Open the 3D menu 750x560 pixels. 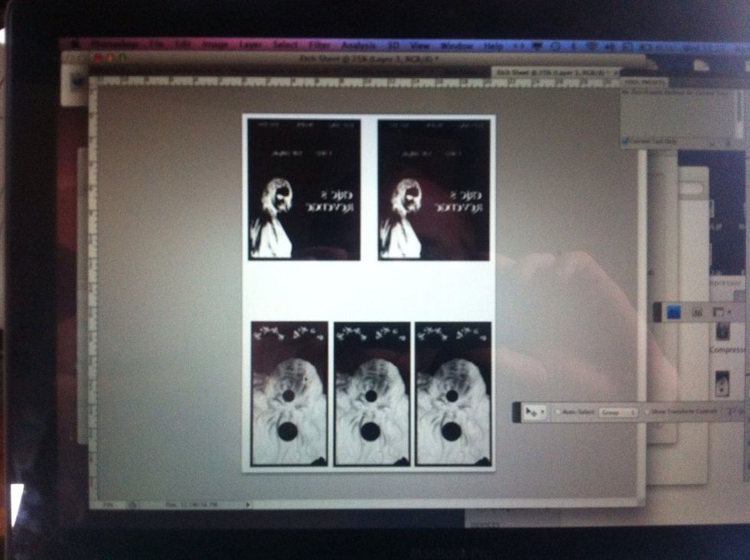pos(393,45)
